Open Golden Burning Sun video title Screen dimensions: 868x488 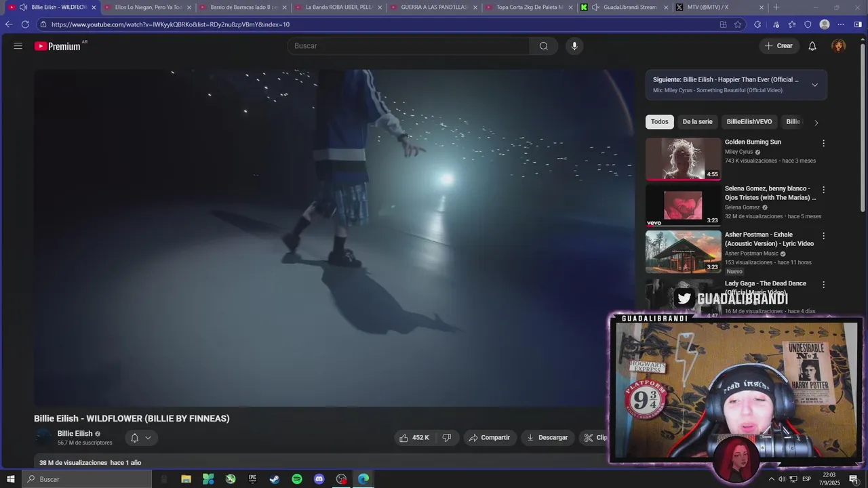click(753, 142)
